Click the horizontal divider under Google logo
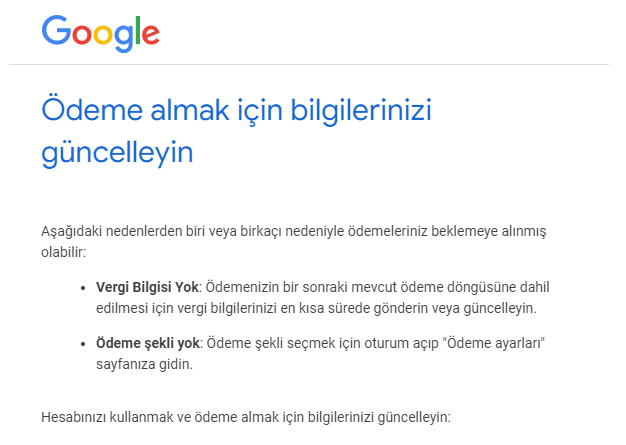Image resolution: width=626 pixels, height=445 pixels. pos(309,64)
